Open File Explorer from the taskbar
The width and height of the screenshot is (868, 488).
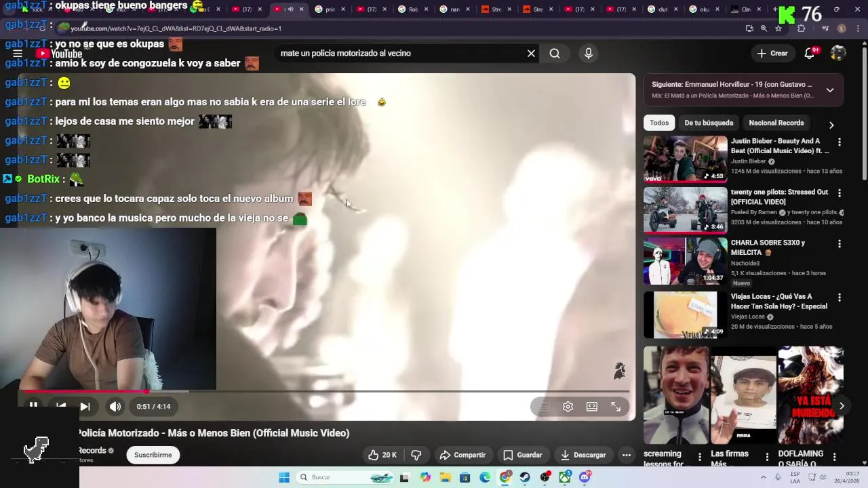click(445, 477)
